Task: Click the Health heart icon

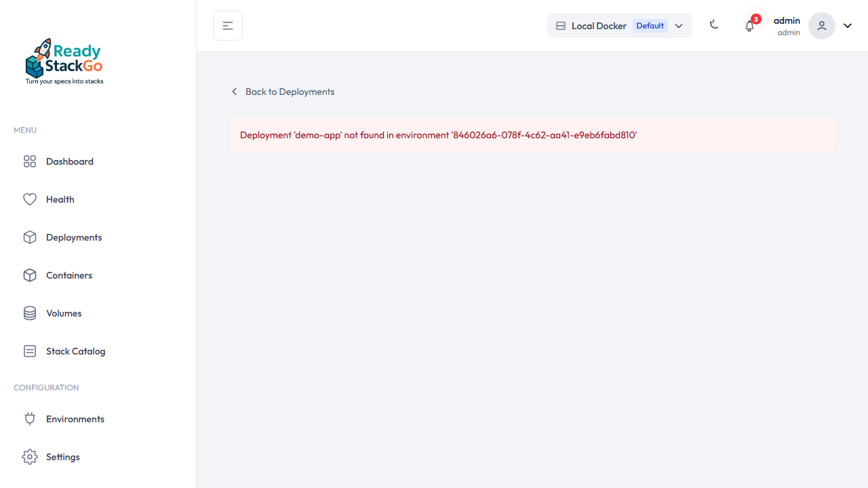Action: (x=29, y=199)
